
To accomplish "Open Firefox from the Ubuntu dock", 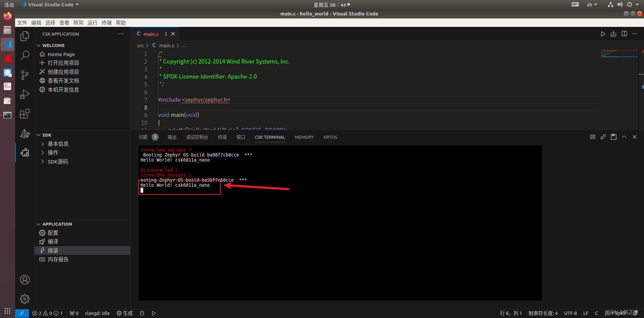I will pyautogui.click(x=7, y=16).
